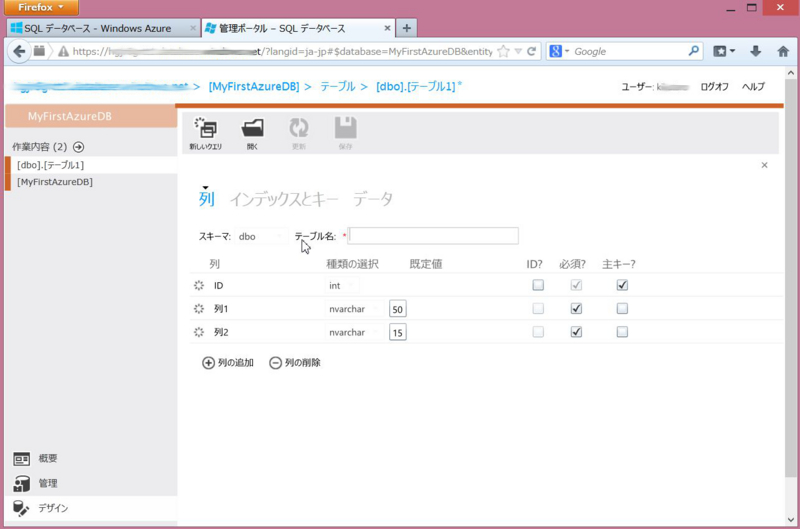Click Firefox back navigation arrow

(19, 51)
